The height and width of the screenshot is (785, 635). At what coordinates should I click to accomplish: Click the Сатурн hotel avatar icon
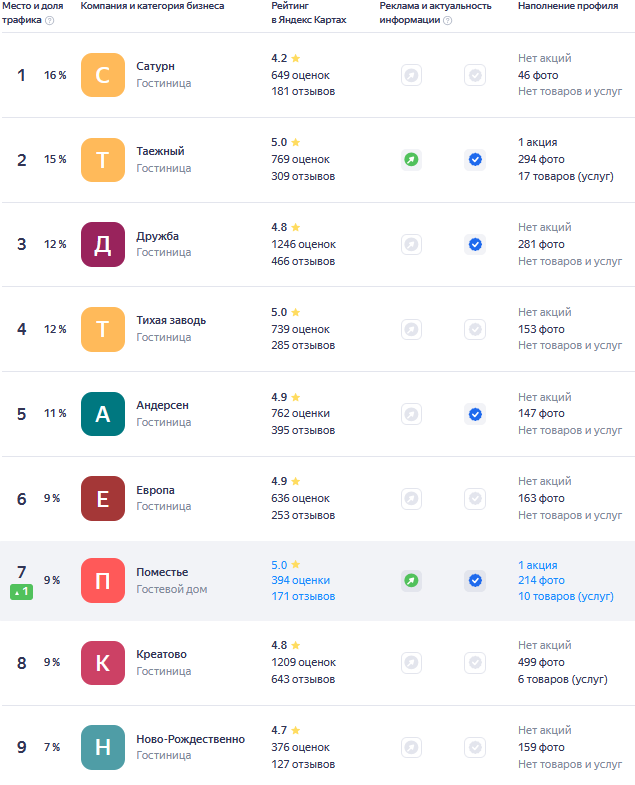point(102,75)
